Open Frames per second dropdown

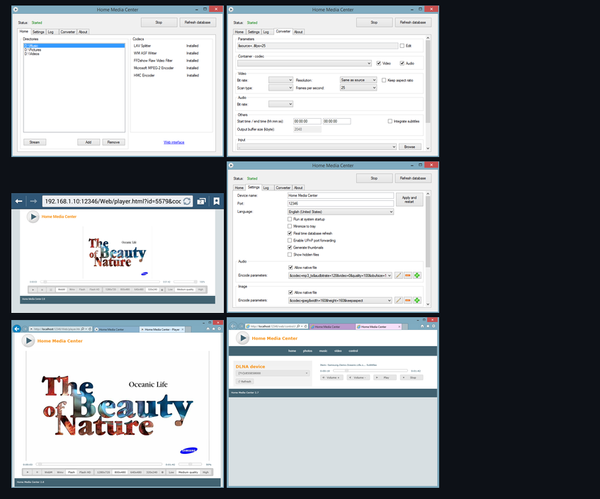pyautogui.click(x=359, y=88)
